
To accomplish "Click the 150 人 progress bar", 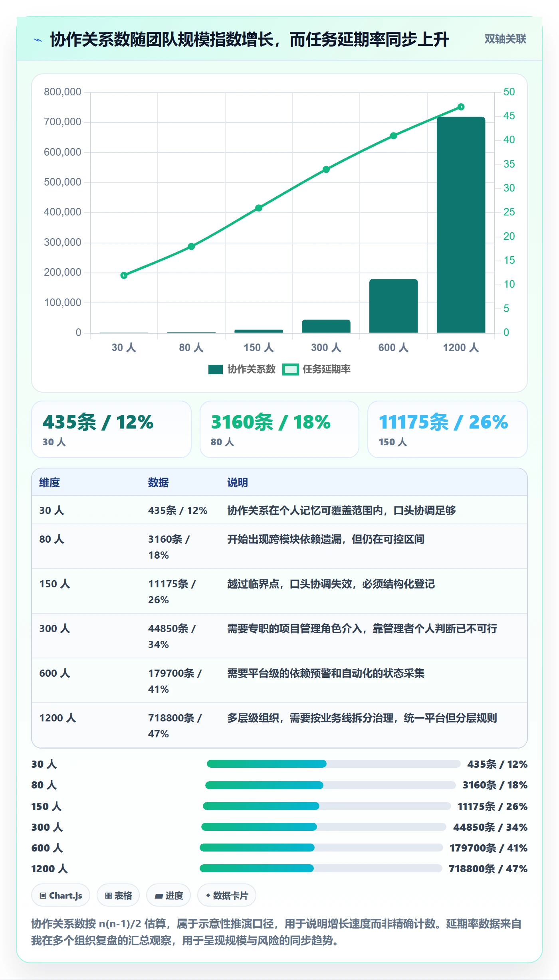I will (x=327, y=806).
